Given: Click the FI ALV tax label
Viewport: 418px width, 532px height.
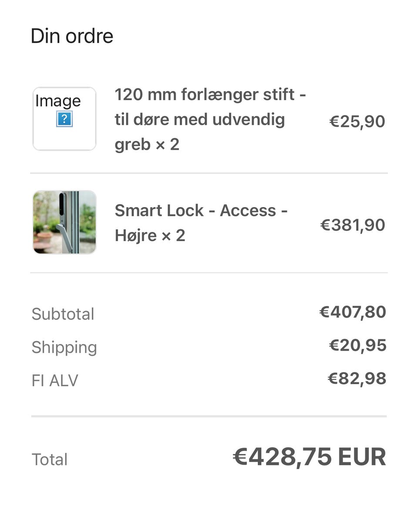Looking at the screenshot, I should 55,380.
